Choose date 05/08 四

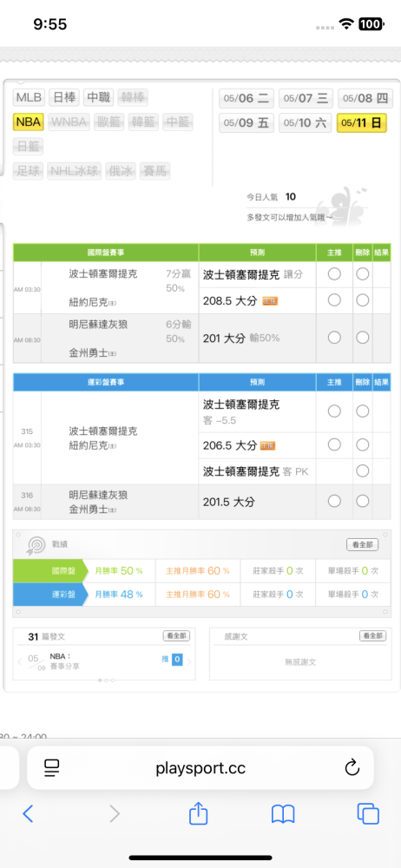click(365, 99)
